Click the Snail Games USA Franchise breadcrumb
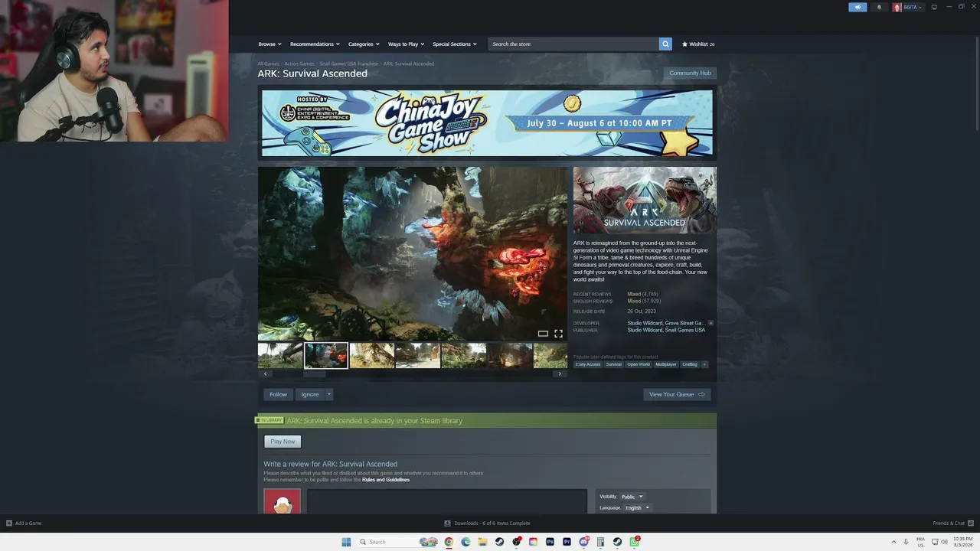Viewport: 980px width, 551px height. (x=349, y=64)
